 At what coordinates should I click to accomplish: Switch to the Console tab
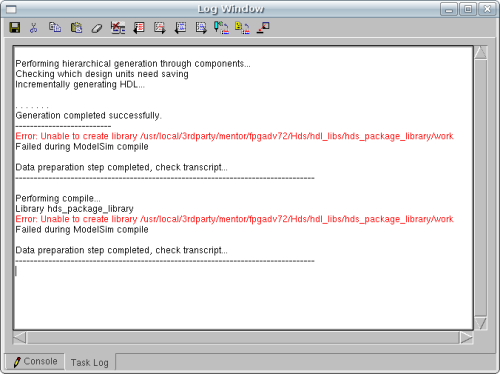click(35, 361)
